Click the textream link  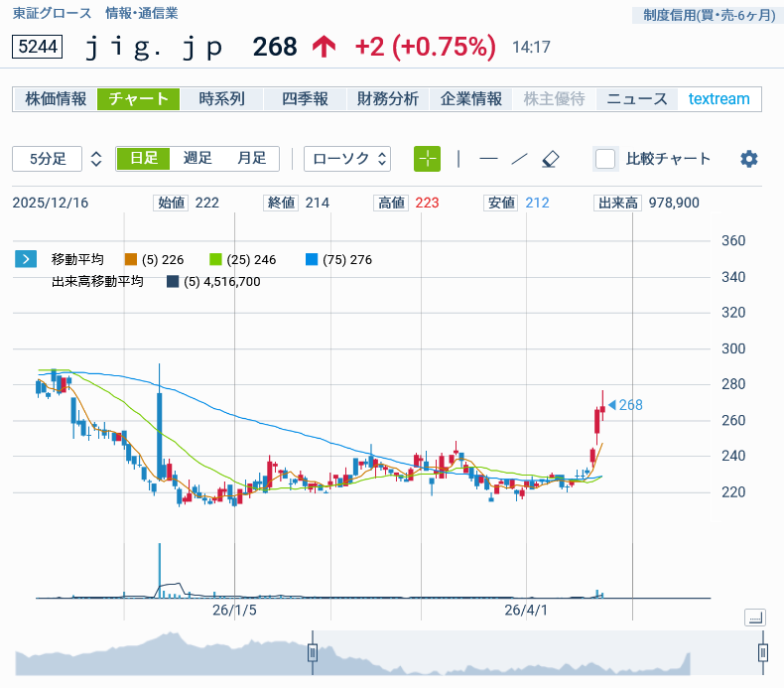[x=719, y=99]
